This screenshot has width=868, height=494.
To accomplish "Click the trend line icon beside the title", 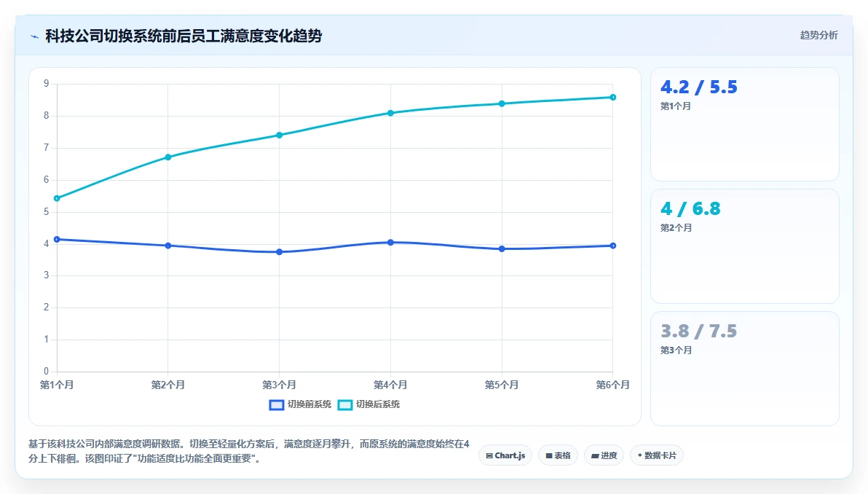I will point(34,36).
